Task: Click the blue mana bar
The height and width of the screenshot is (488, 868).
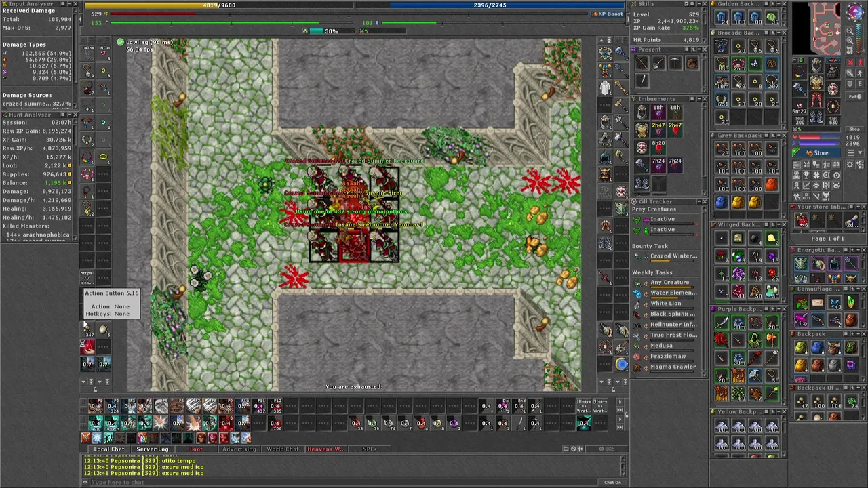Action: point(819,143)
